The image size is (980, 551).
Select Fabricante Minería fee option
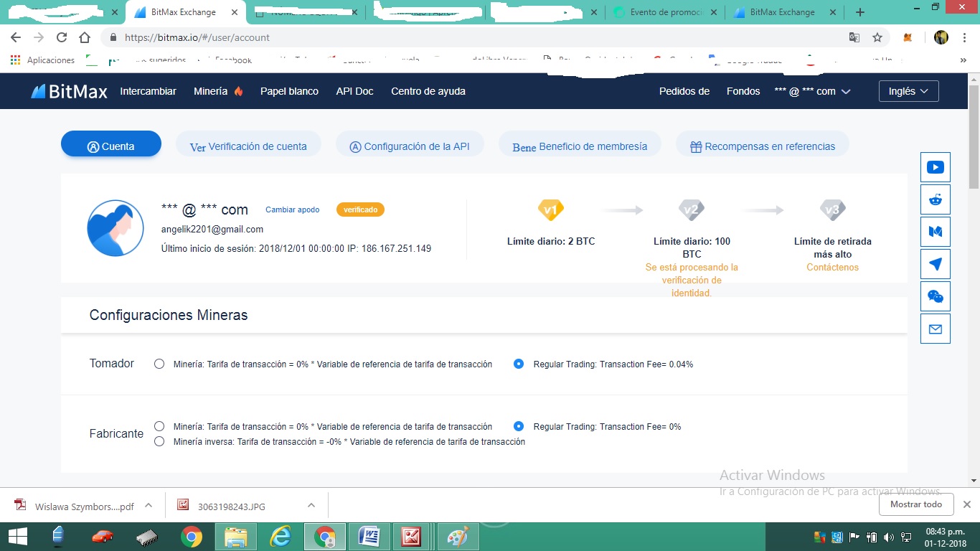coord(159,426)
